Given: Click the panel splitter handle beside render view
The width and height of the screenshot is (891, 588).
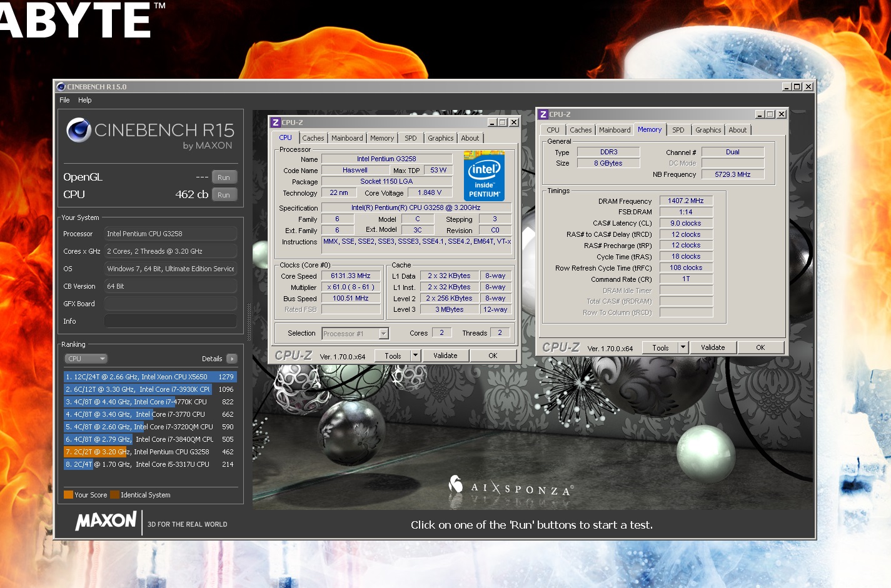Looking at the screenshot, I should pos(249,322).
